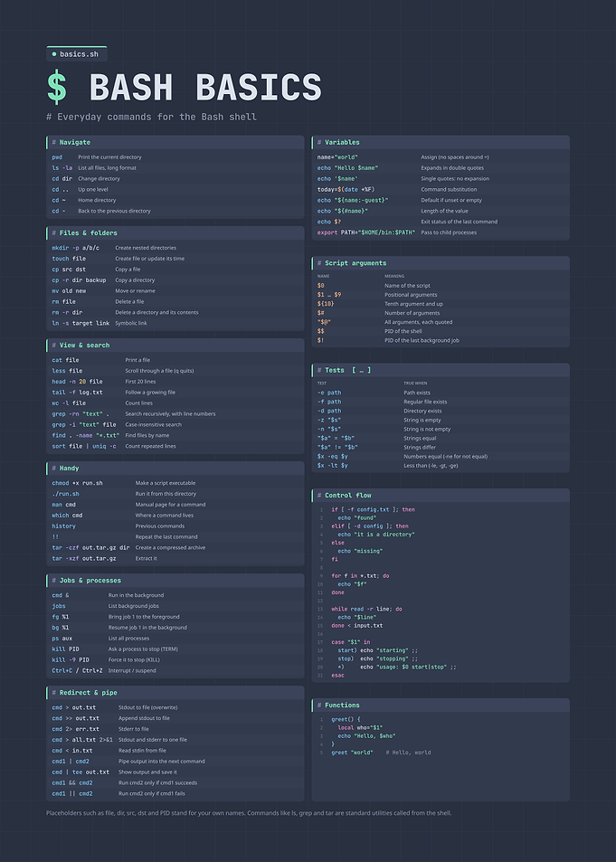Select the "# Tests [ … ]" header
Screen dimensions: 616x862
pos(441,371)
